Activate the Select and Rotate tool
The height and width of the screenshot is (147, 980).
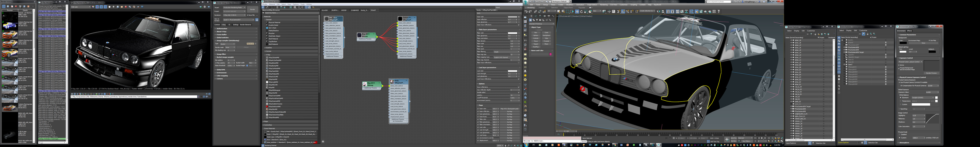point(582,12)
